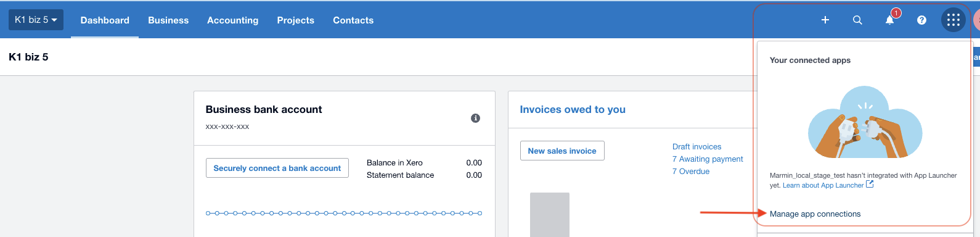
Task: Open the Contacts menu
Action: pyautogui.click(x=353, y=20)
